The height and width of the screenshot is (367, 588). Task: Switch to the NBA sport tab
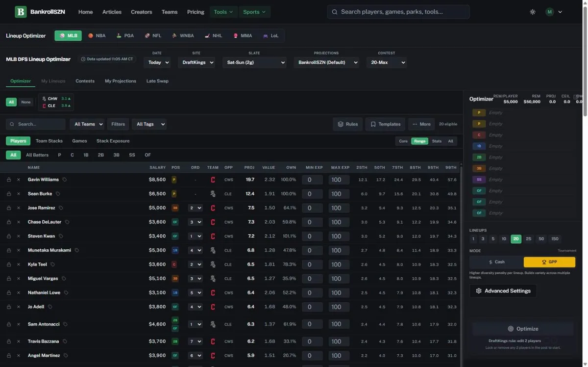(97, 36)
